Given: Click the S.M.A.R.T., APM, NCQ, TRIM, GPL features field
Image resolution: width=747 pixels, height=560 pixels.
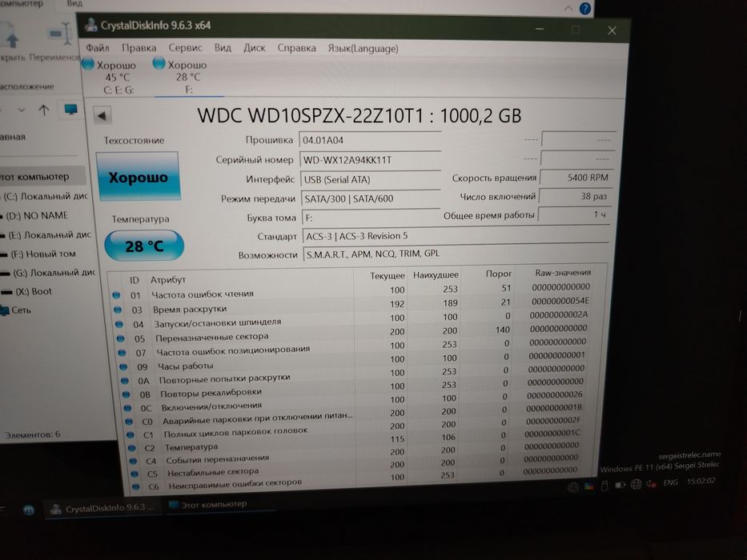Looking at the screenshot, I should coord(455,254).
